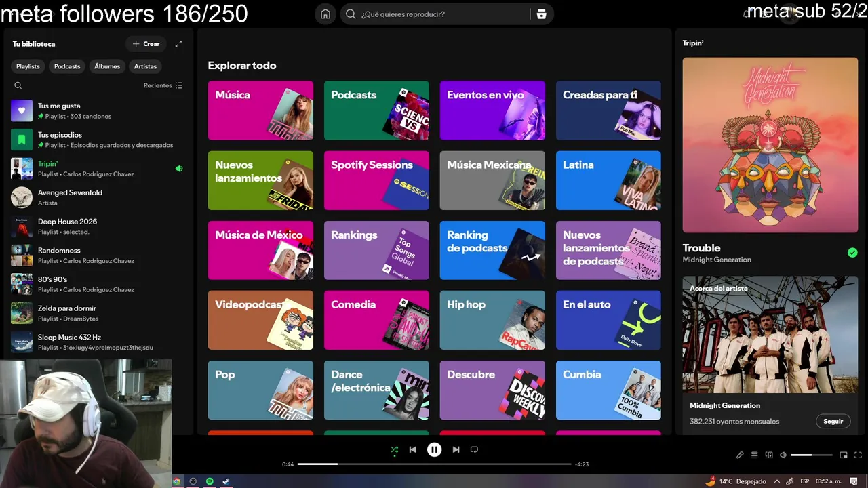Image resolution: width=868 pixels, height=488 pixels.
Task: Adjust the volume slider
Action: 811,455
